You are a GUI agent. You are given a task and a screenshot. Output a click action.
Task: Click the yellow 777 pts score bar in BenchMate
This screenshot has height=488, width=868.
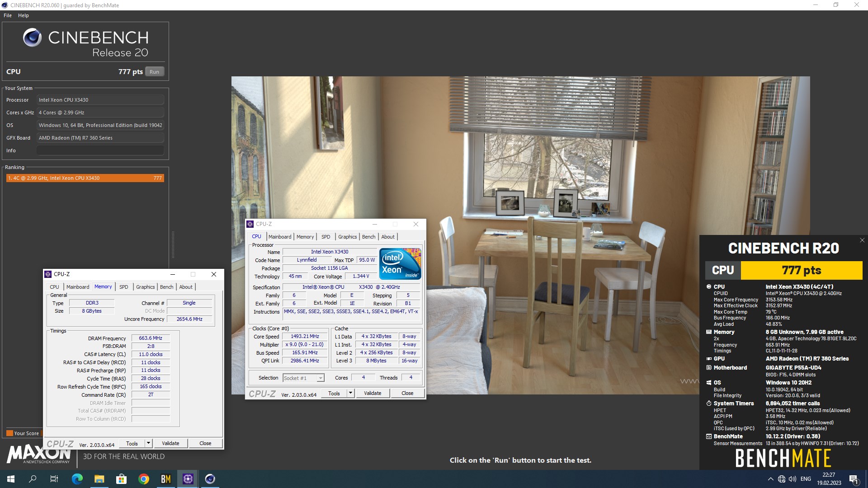[802, 270]
